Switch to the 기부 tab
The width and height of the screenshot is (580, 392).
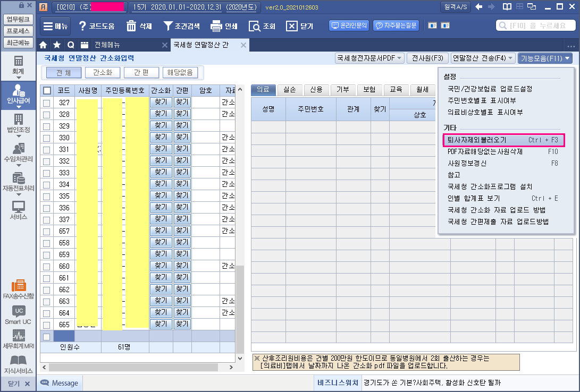342,90
